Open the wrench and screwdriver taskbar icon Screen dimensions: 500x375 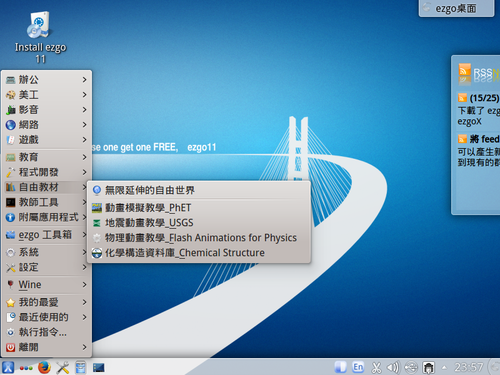(x=62, y=367)
